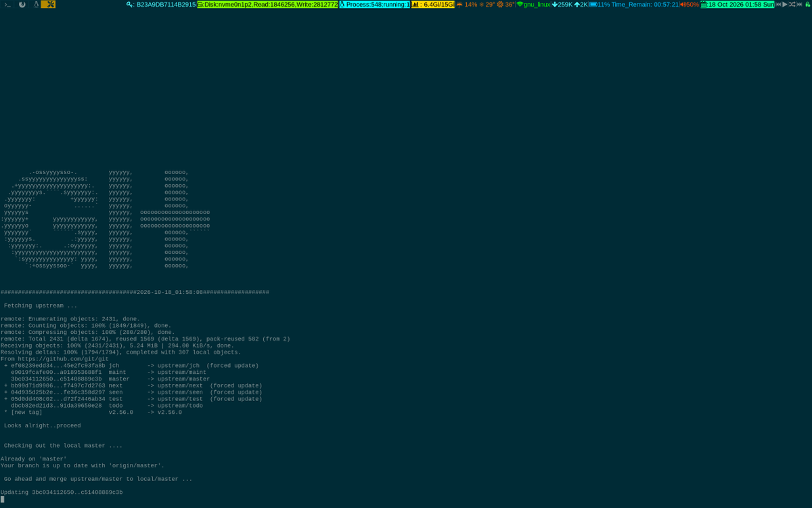
Task: Click the "Resolving deltas: 100%" line
Action: [x=120, y=352]
